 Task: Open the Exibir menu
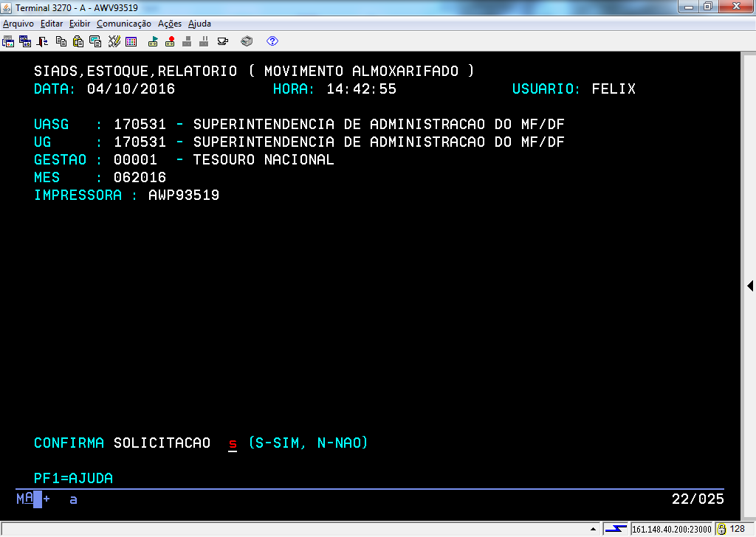(x=80, y=24)
